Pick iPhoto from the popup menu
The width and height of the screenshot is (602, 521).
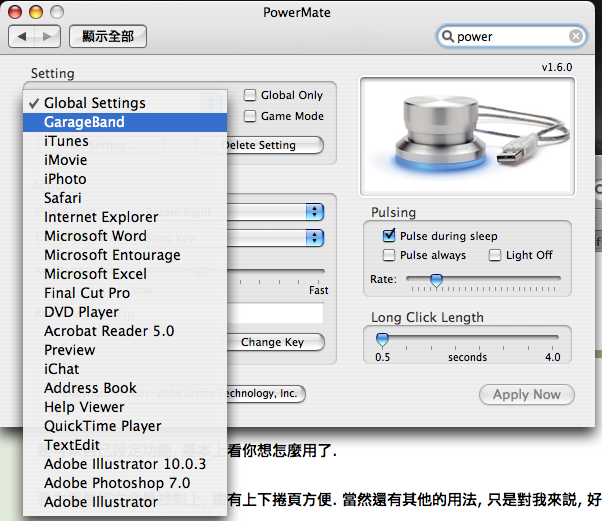click(125, 179)
